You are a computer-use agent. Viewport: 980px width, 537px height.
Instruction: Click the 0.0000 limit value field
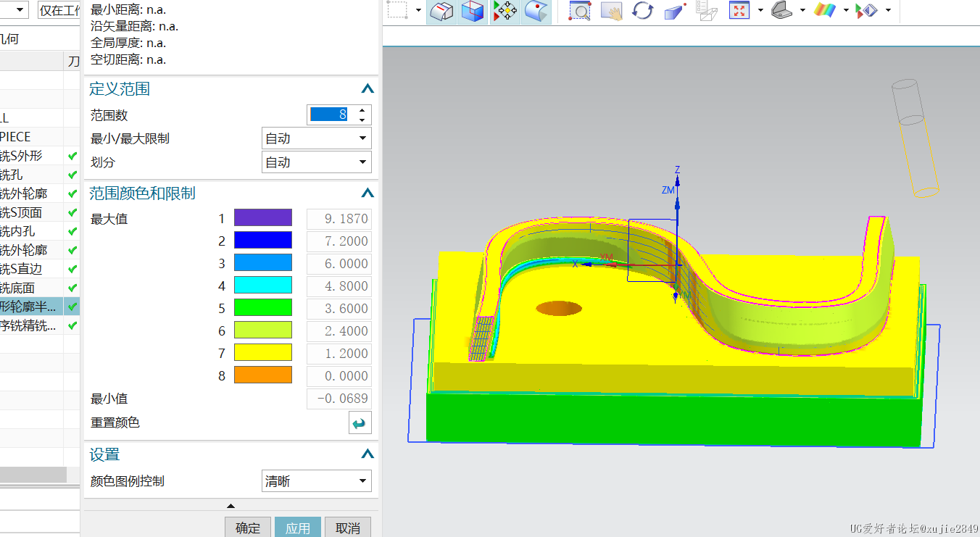tap(339, 375)
